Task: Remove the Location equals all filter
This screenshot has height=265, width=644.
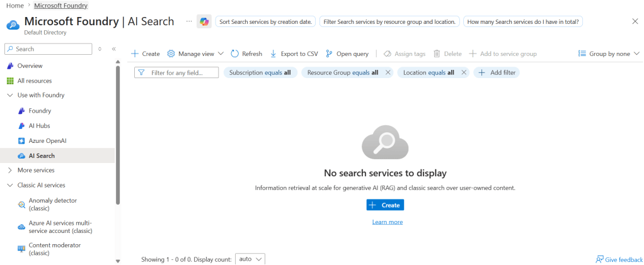Action: pos(464,72)
